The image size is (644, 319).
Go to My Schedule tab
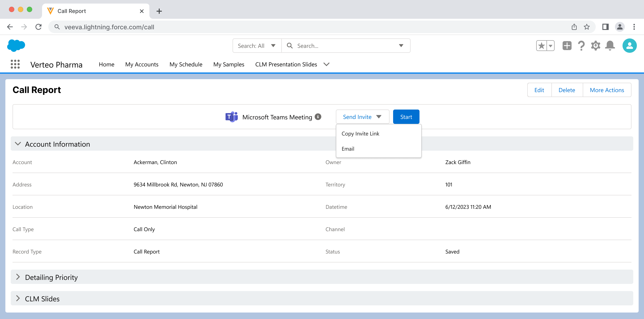(186, 65)
